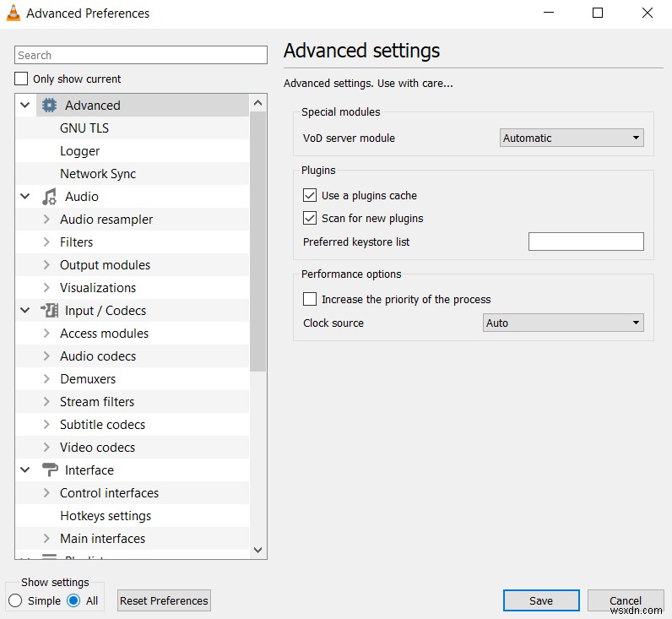This screenshot has height=619, width=672.
Task: Expand the Audio codecs node
Action: tap(46, 356)
